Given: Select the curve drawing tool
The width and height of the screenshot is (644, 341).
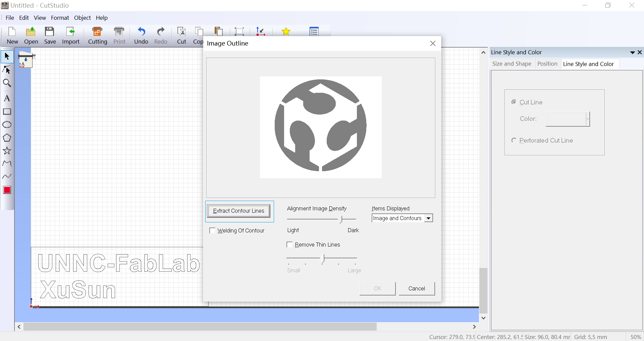Looking at the screenshot, I should point(7,176).
